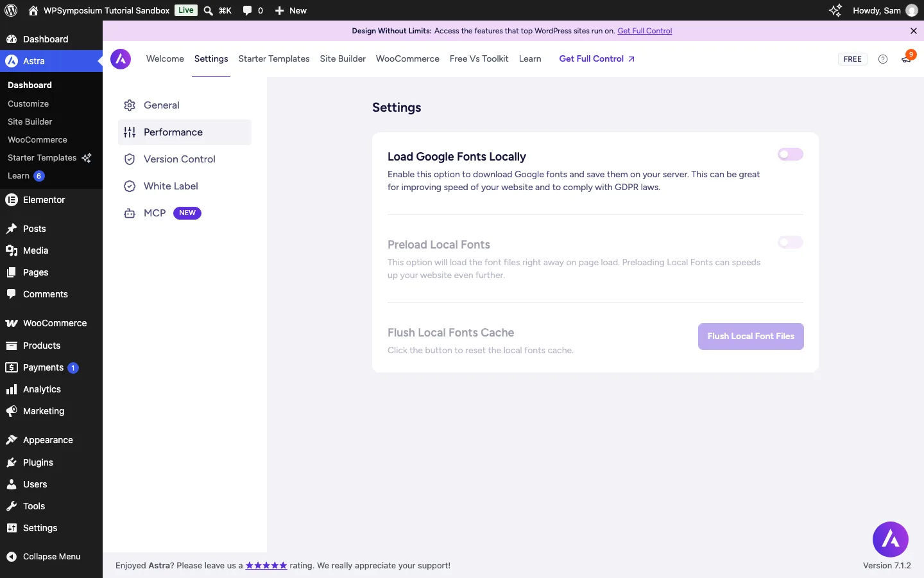Click the Live status badge
Image resolution: width=924 pixels, height=578 pixels.
(x=186, y=10)
